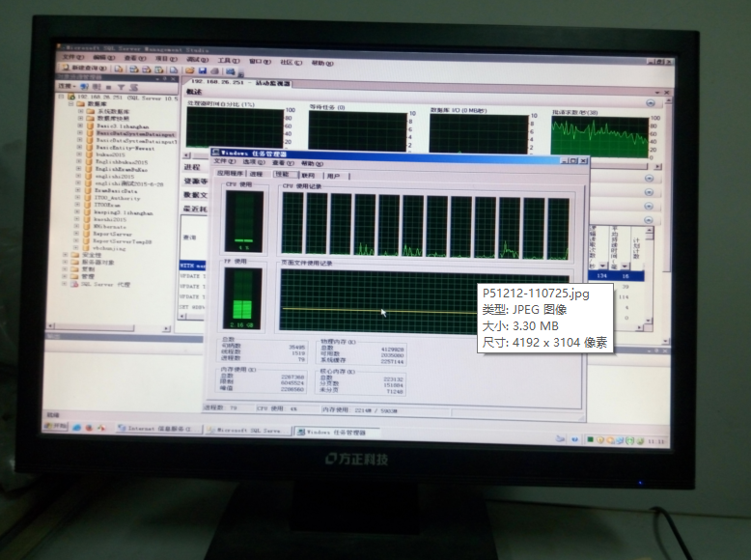The width and height of the screenshot is (751, 560).
Task: Click the 查询 column header in the query list
Action: pos(189,238)
